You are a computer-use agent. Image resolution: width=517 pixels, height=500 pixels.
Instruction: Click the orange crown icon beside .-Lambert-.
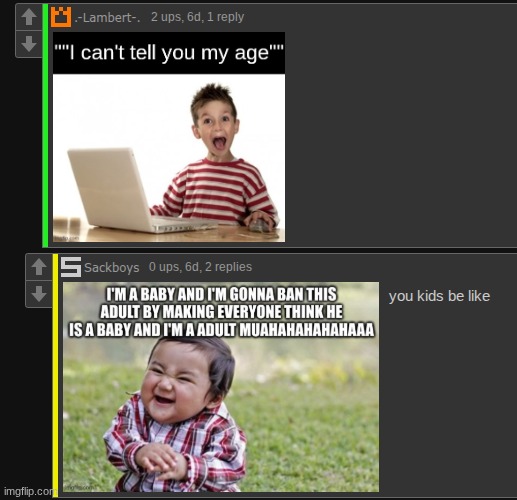click(61, 17)
